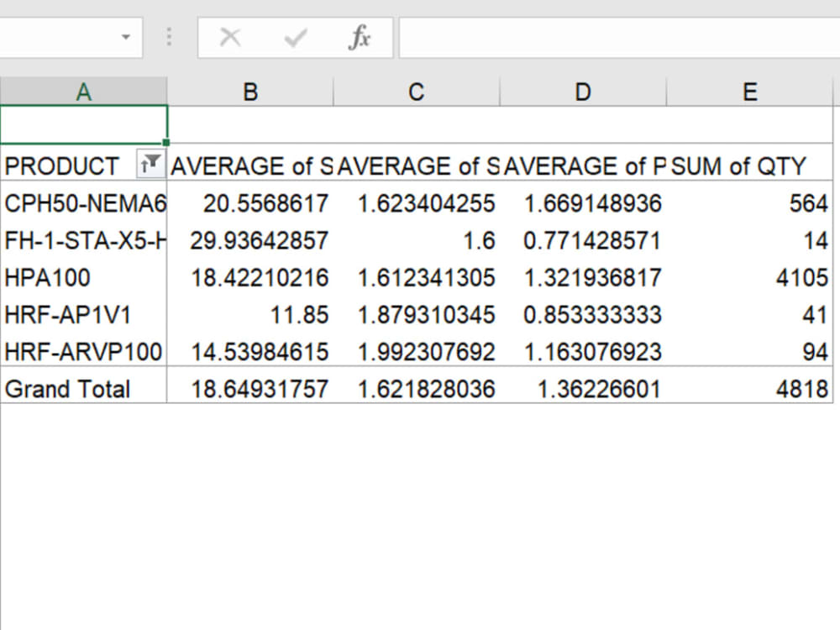Select the CPH50-NEMA6 product cell
Screen dimensions: 840x630
[x=76, y=202]
